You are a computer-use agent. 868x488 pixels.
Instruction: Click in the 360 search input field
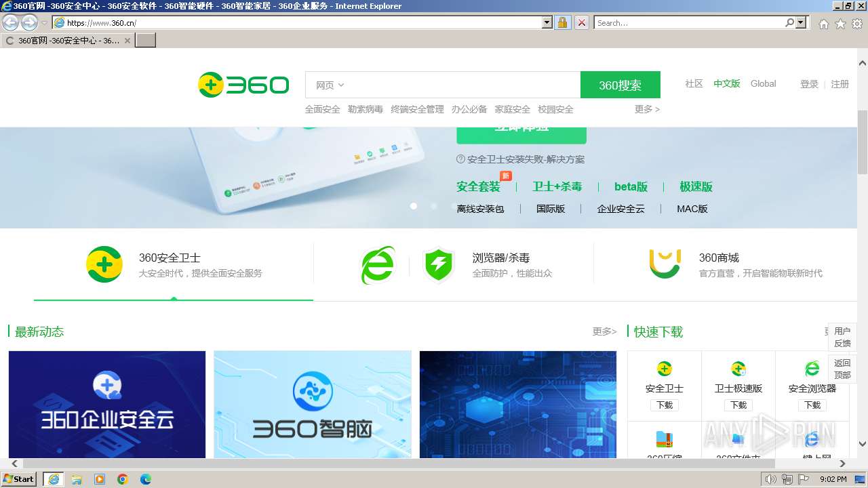465,85
